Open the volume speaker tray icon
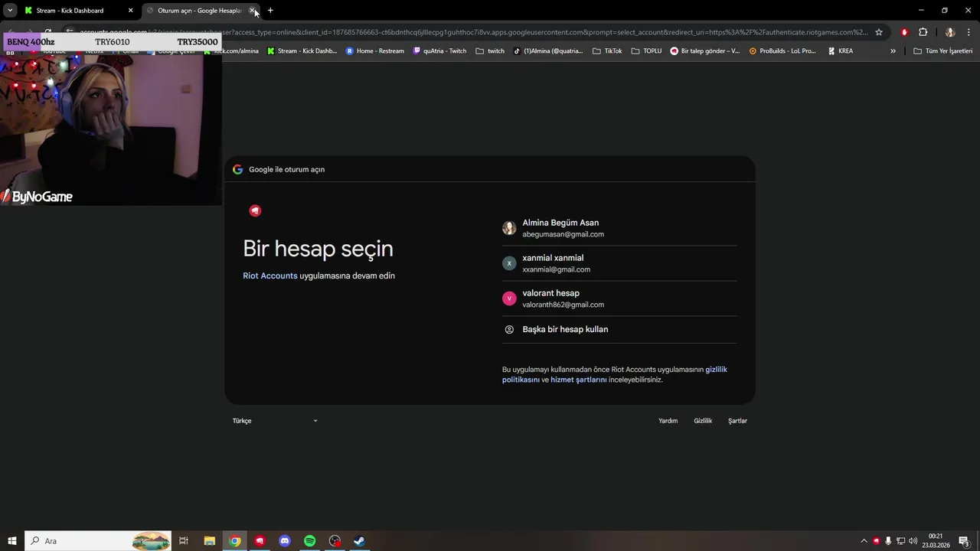The image size is (980, 551). pos(913,541)
